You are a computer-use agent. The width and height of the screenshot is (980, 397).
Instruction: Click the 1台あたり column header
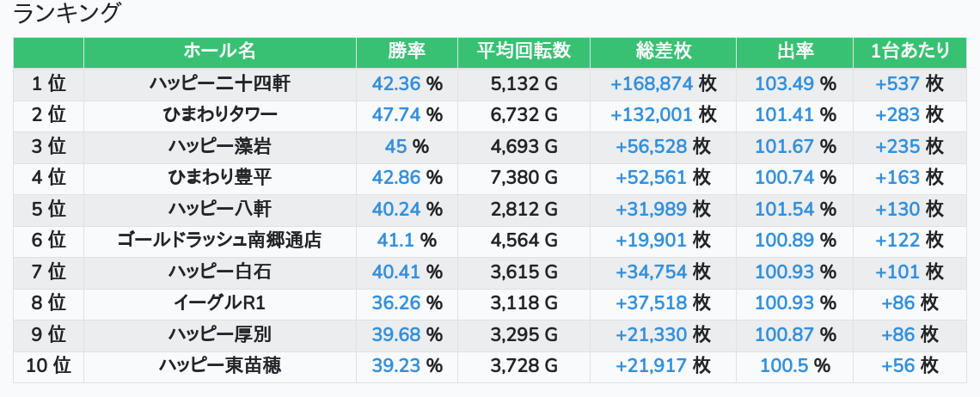click(910, 52)
